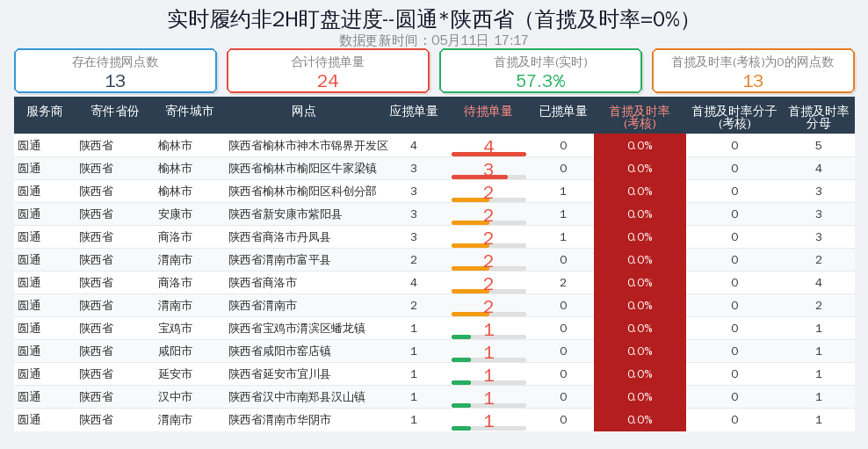Click 汉中市 in the 寄件城市 column

[x=175, y=396]
